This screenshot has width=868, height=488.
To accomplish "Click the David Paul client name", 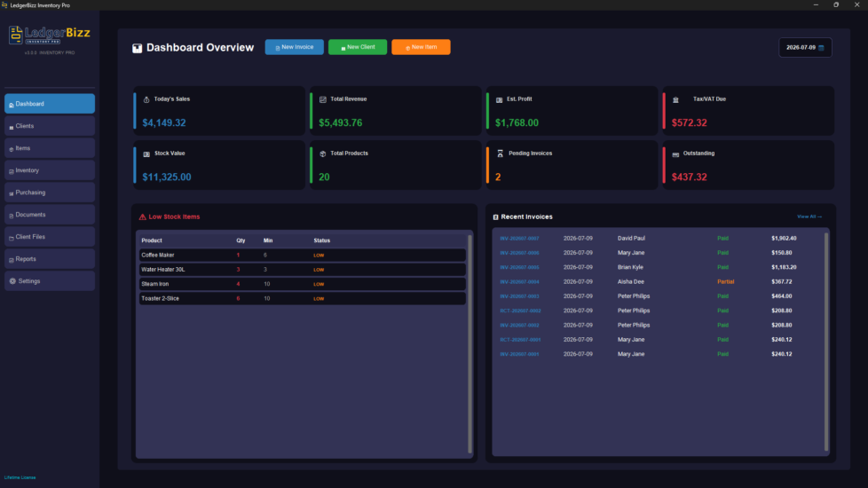I will [x=631, y=239].
